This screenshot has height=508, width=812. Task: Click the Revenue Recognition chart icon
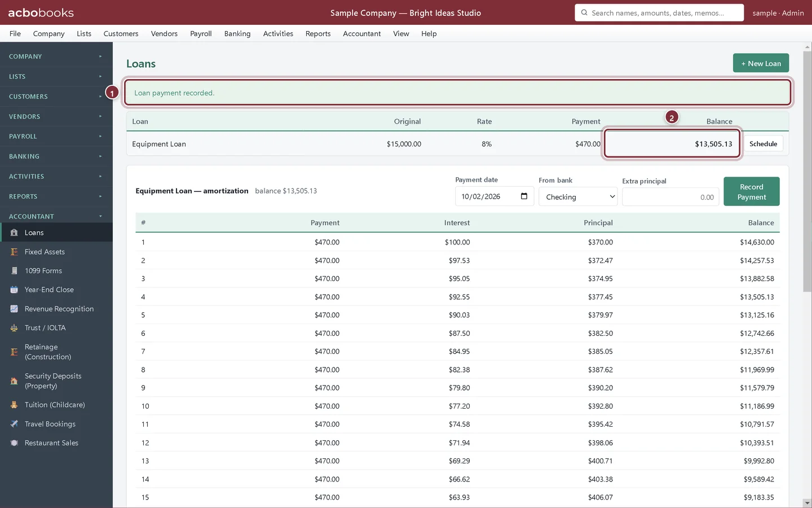coord(14,309)
